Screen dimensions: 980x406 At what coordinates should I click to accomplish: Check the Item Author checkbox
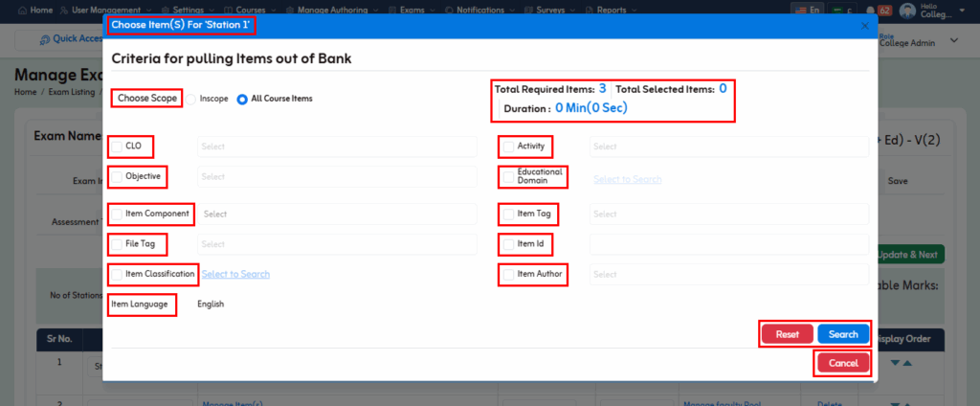click(x=508, y=275)
